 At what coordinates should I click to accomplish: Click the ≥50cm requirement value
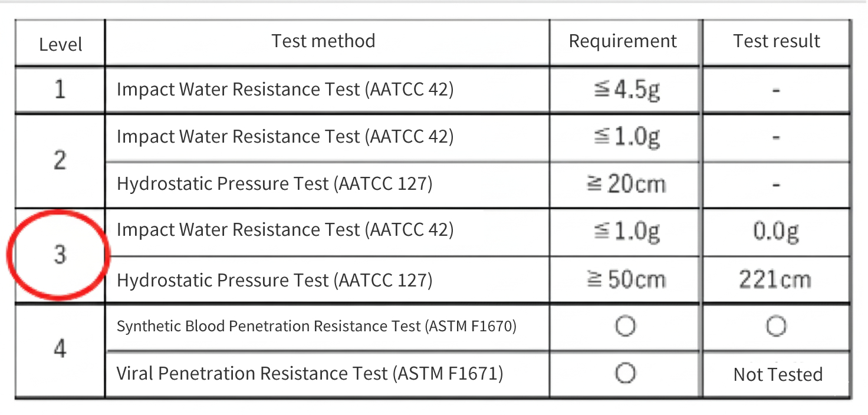[626, 279]
